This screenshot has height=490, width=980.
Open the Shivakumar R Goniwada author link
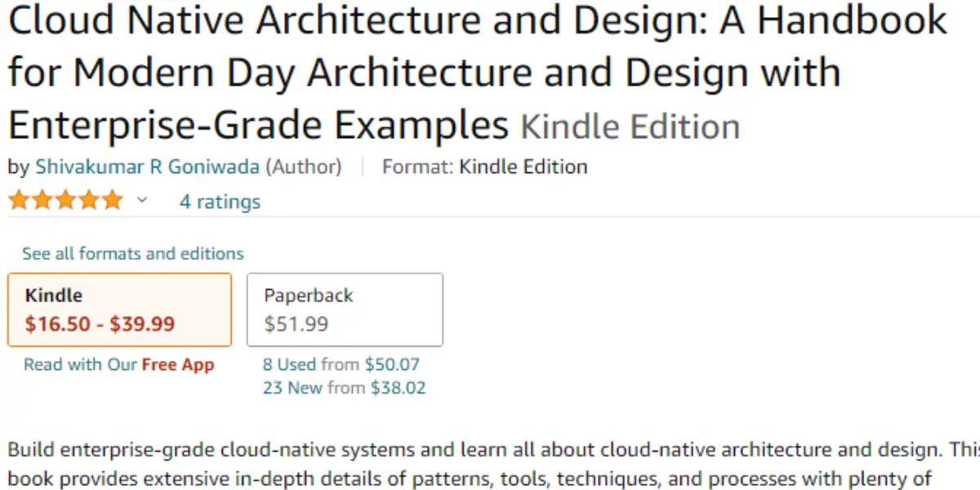click(x=147, y=167)
